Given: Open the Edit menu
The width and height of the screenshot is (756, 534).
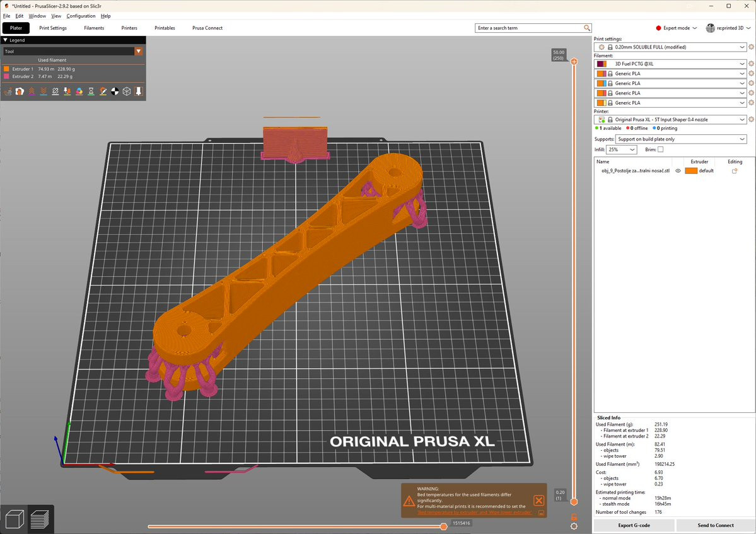Looking at the screenshot, I should point(20,16).
